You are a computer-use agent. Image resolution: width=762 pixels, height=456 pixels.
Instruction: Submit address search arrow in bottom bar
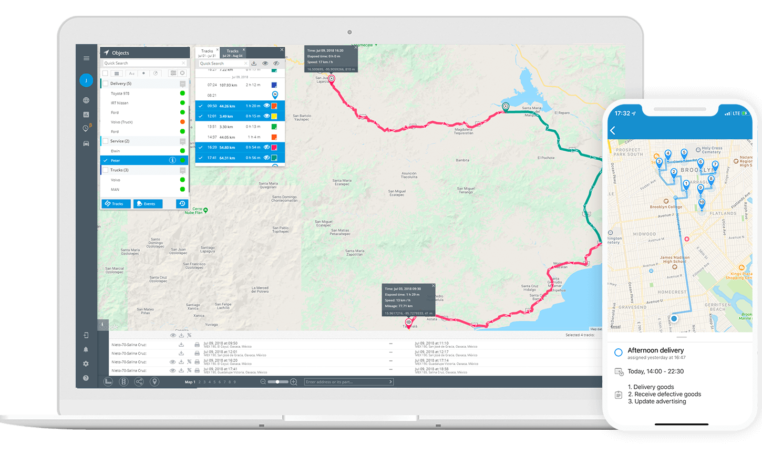390,382
